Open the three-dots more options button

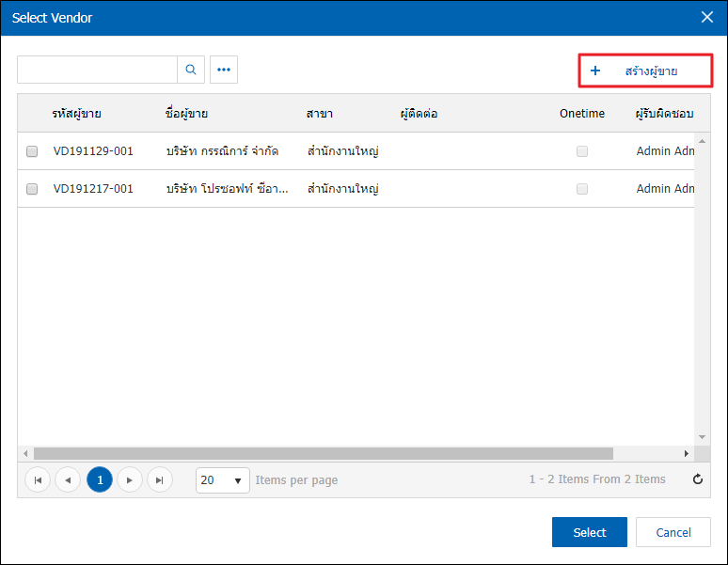(x=224, y=70)
